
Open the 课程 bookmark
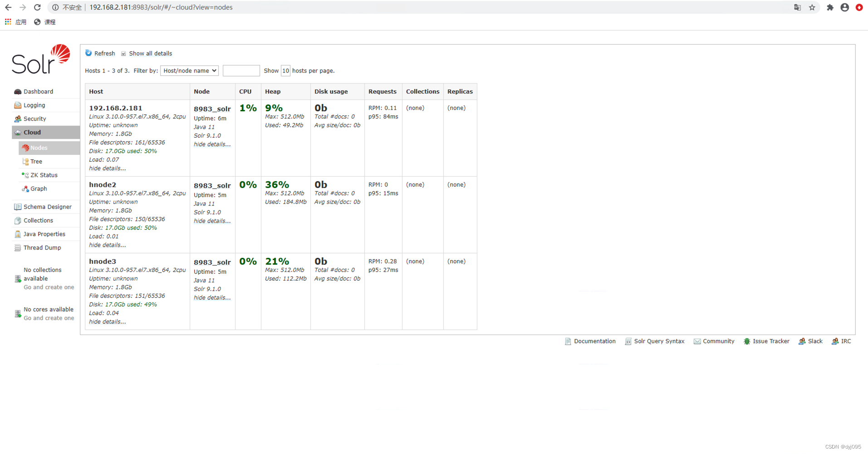45,22
